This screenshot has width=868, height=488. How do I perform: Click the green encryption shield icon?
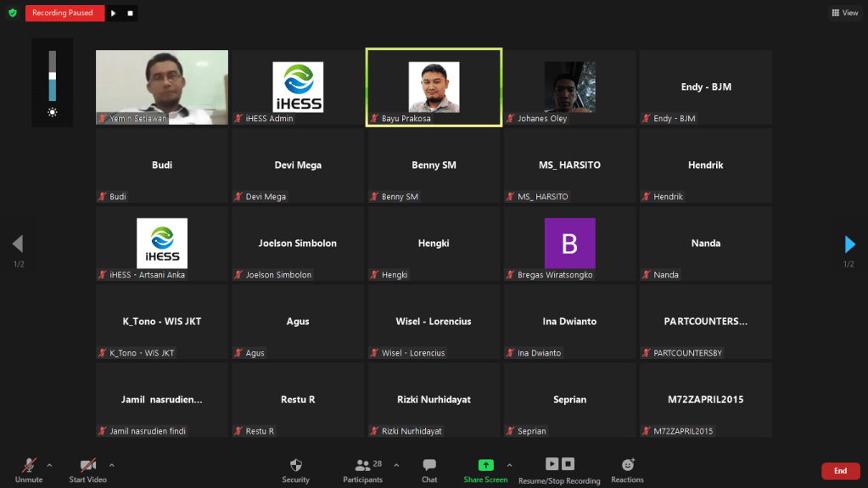[12, 13]
